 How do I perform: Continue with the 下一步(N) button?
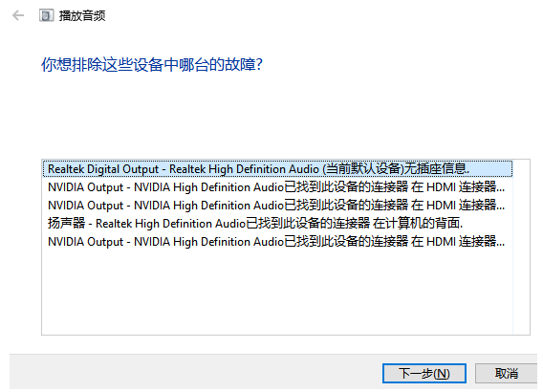tap(424, 373)
